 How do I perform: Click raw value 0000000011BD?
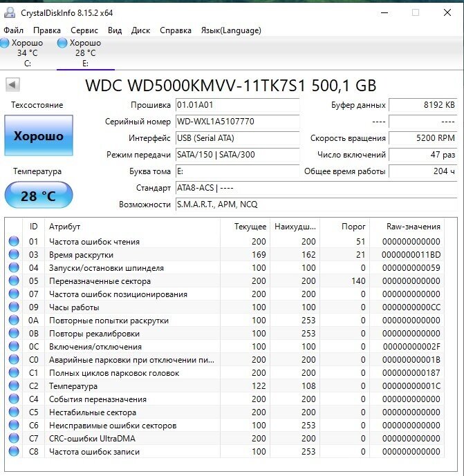coord(411,254)
